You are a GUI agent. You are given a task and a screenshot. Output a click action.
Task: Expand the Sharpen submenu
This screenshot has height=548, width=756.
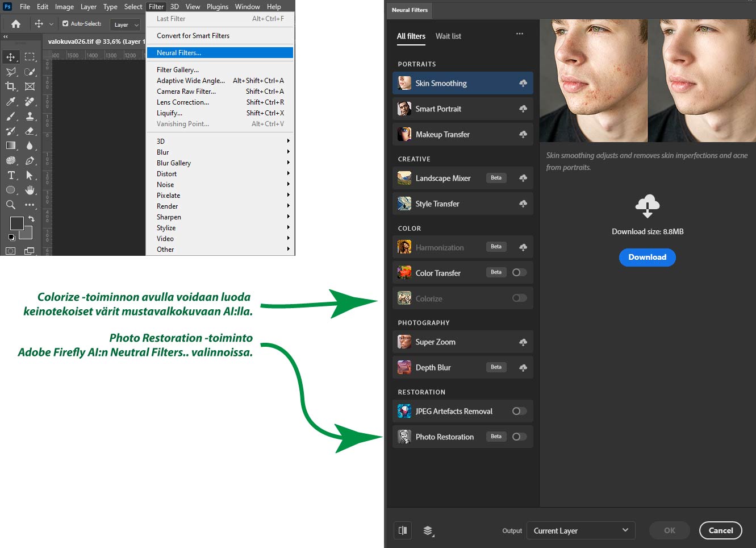pyautogui.click(x=220, y=217)
